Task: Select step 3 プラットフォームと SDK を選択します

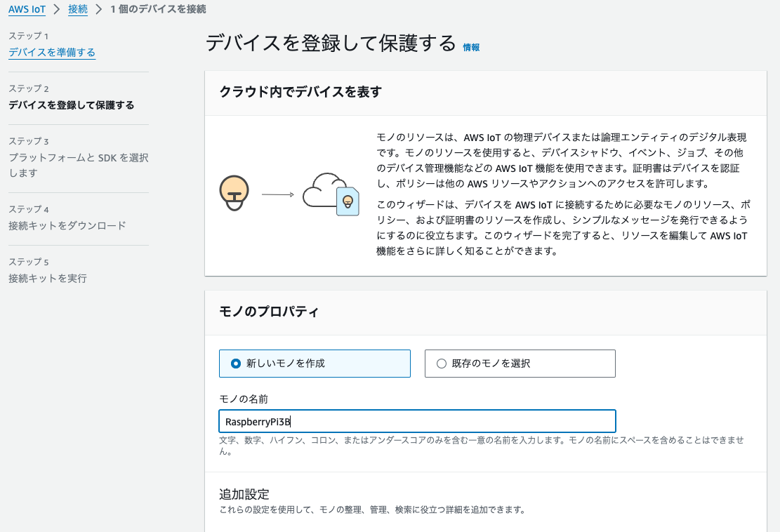Action: pos(79,165)
